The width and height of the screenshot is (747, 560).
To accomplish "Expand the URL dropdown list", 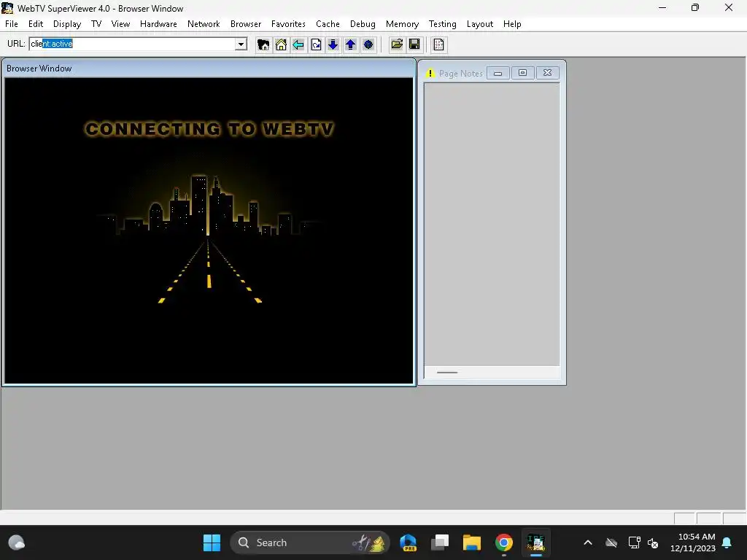I will click(x=241, y=44).
